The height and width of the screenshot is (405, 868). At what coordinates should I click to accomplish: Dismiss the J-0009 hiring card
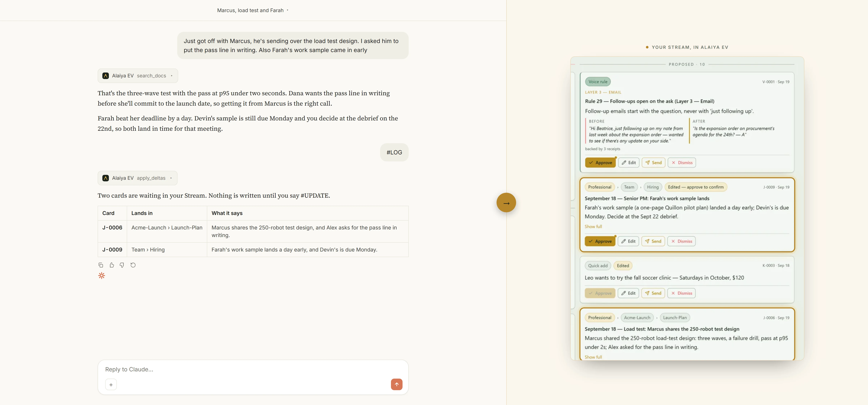coord(681,241)
